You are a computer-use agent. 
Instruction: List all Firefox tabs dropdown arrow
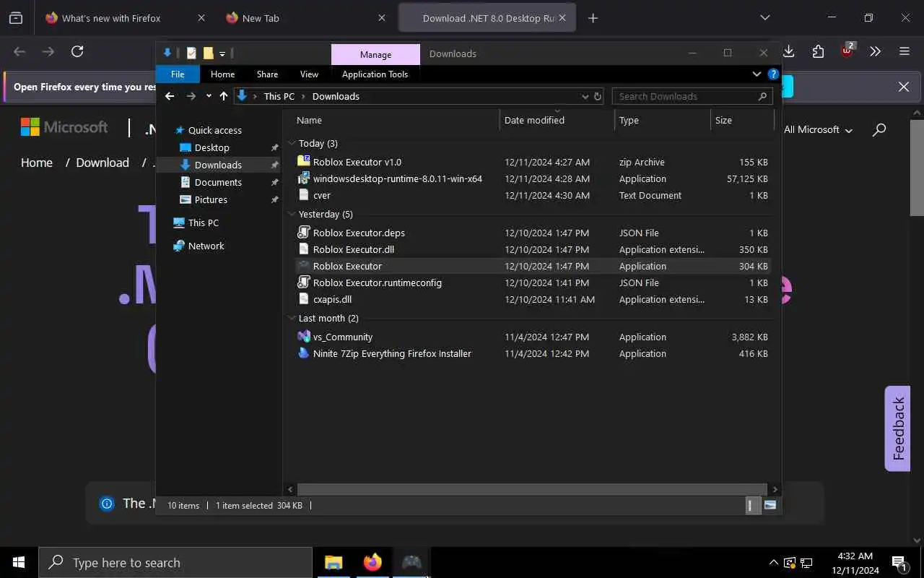(x=765, y=18)
